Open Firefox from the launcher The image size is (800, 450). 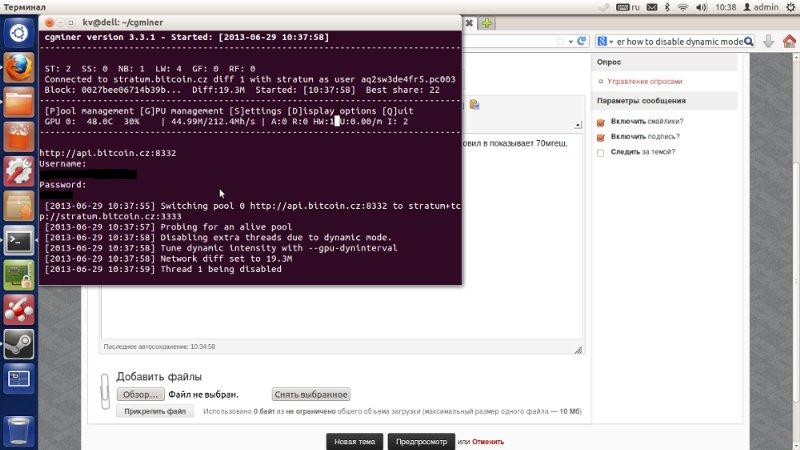(x=18, y=67)
